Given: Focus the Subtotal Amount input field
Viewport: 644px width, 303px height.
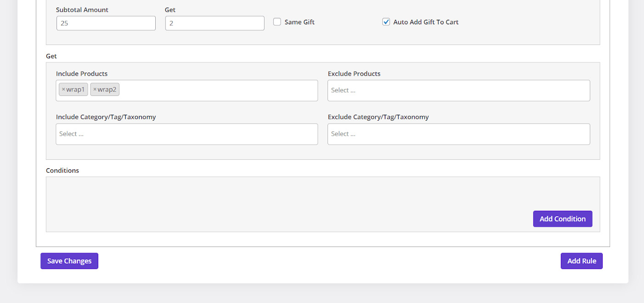Looking at the screenshot, I should [x=106, y=23].
